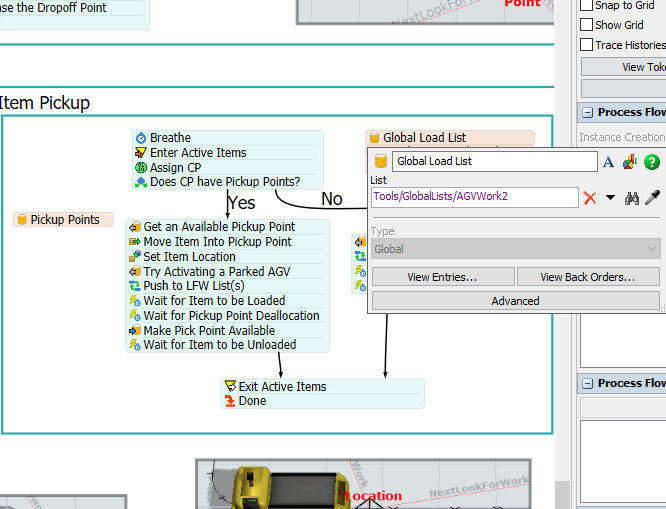Click the Wait for Pickup Point Deallocation icon

(135, 316)
